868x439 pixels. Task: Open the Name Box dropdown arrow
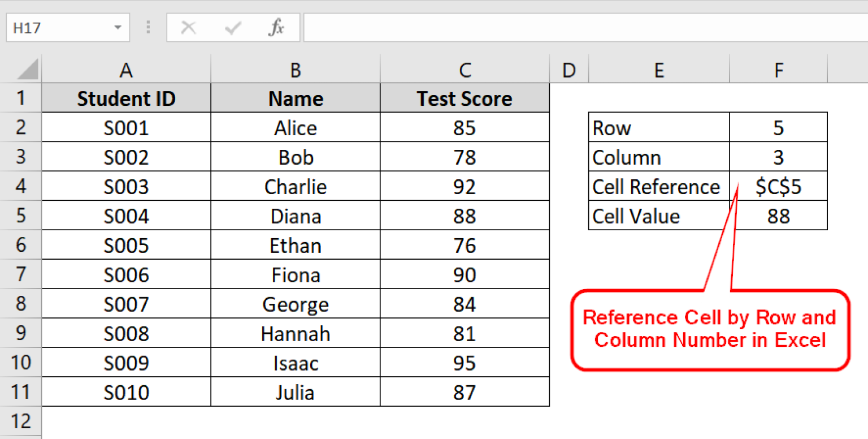(118, 28)
